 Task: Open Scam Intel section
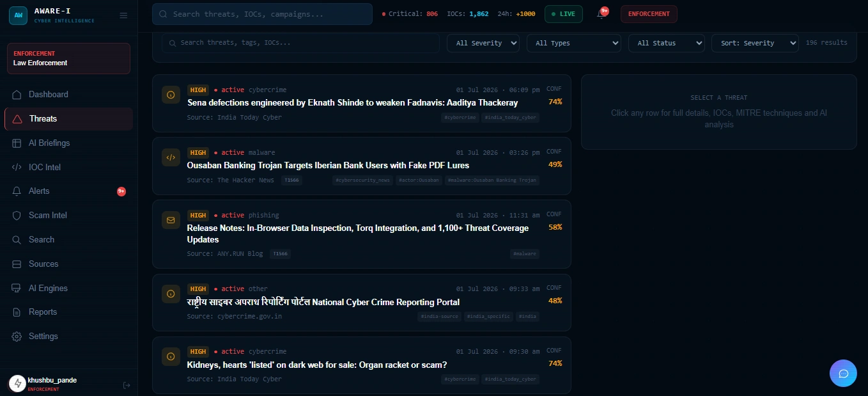[x=68, y=216]
